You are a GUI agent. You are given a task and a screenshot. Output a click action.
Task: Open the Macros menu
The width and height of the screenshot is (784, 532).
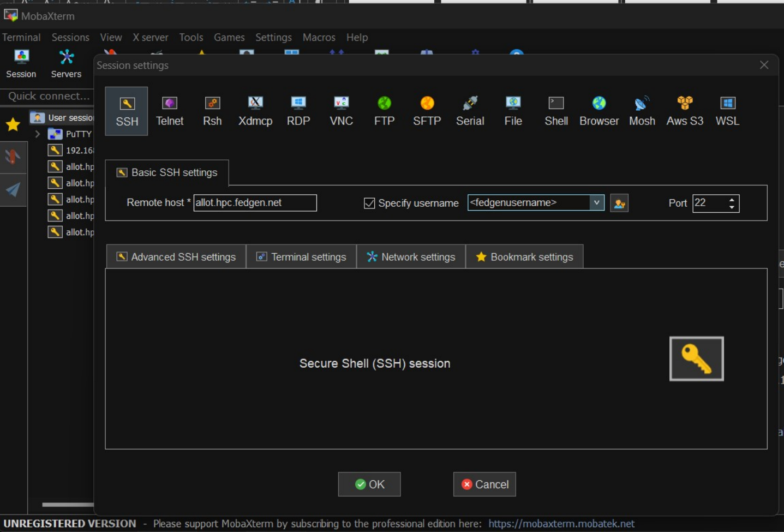319,37
